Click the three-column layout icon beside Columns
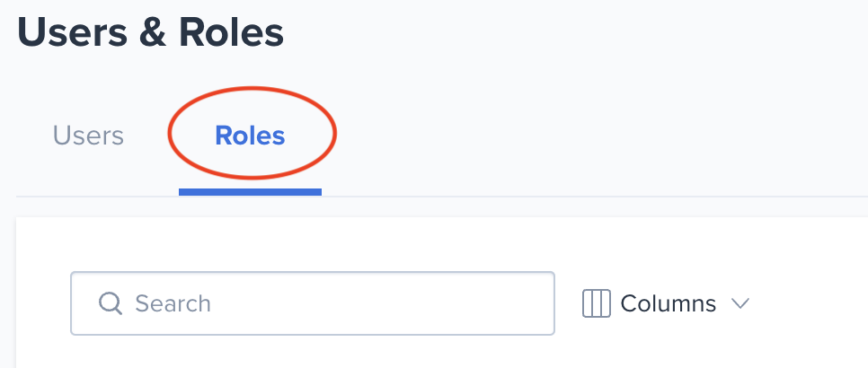 (x=597, y=303)
